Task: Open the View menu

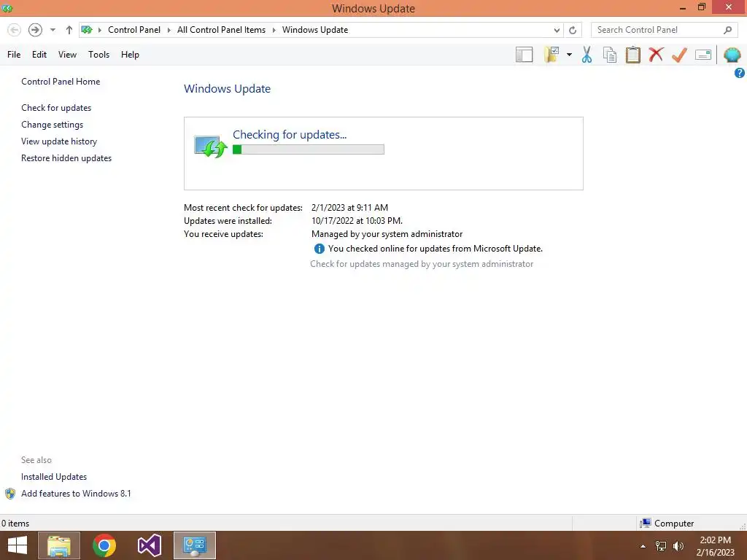Action: tap(67, 55)
